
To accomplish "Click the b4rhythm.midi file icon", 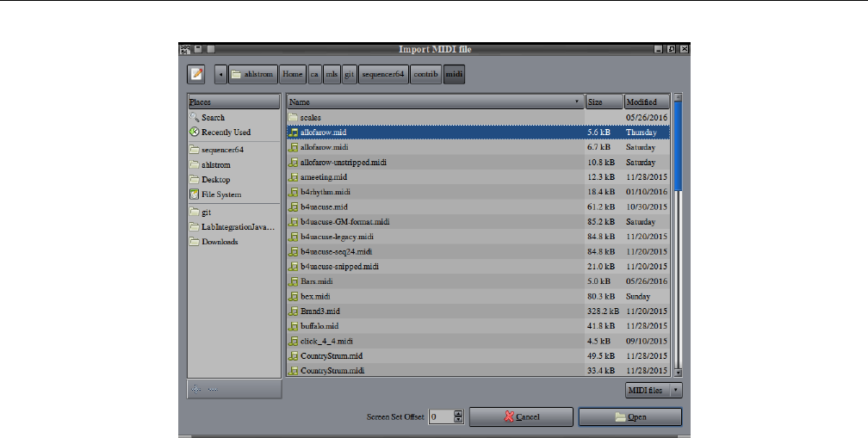I will pyautogui.click(x=294, y=193).
